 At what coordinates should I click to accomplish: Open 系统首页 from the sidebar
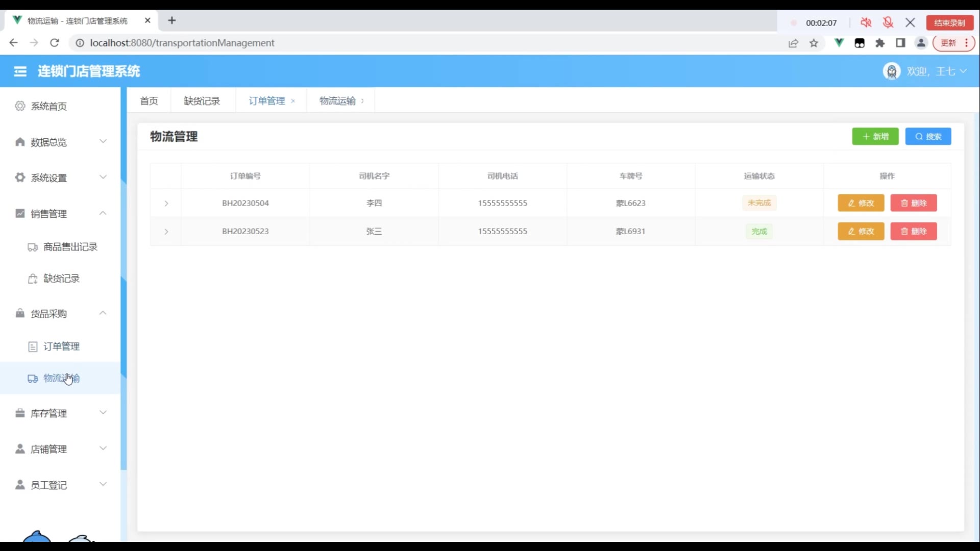coord(48,106)
